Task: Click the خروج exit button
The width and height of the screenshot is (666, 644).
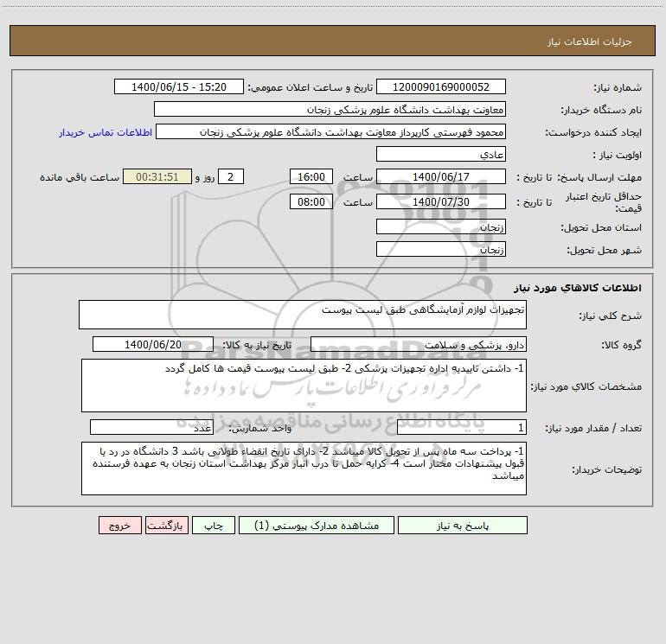Action: coord(119,526)
